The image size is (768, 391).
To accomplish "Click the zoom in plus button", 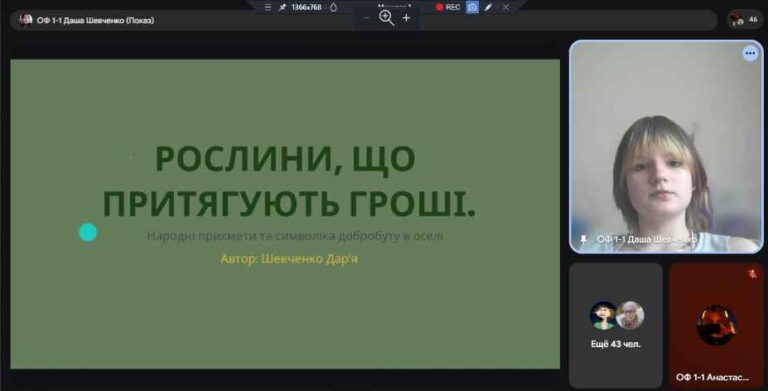I will pyautogui.click(x=406, y=18).
